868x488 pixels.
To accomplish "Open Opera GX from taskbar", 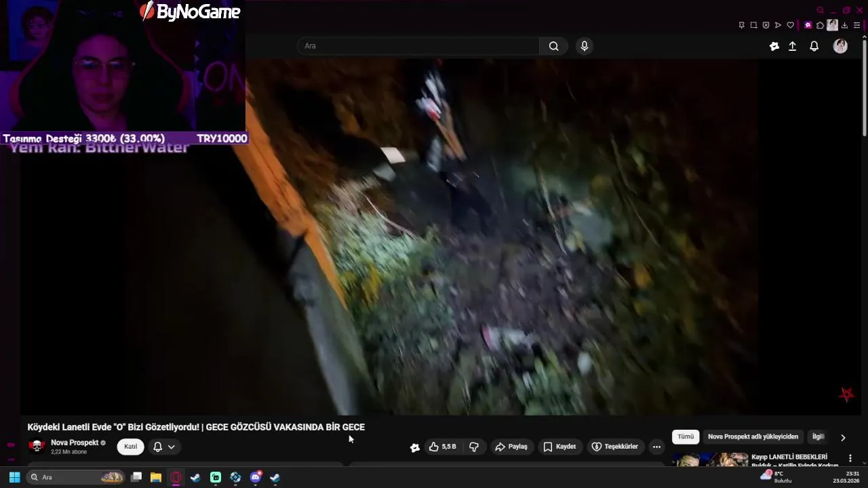I will pyautogui.click(x=176, y=477).
